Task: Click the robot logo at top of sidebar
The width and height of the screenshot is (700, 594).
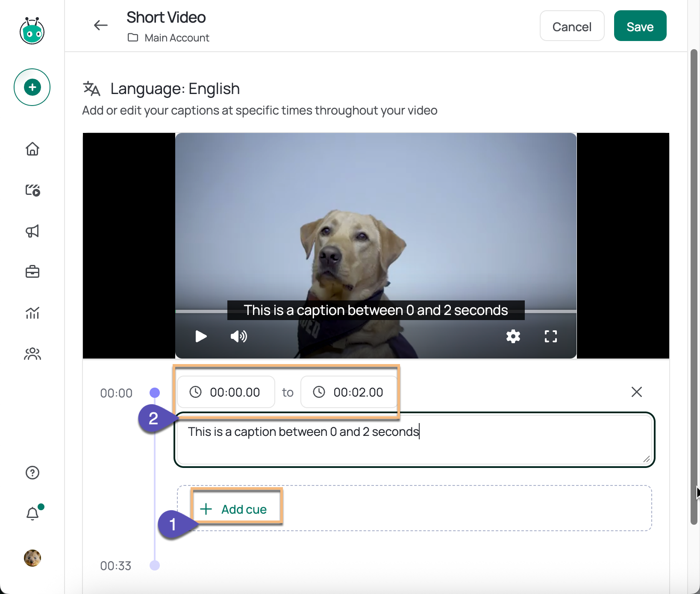Action: pyautogui.click(x=32, y=30)
